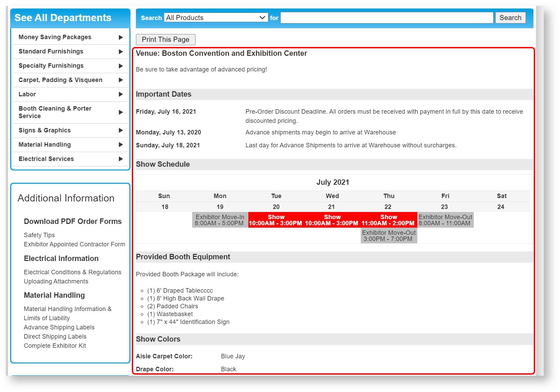Image resolution: width=560 pixels, height=392 pixels.
Task: Expand the Standard Furnishings category arrow
Action: pyautogui.click(x=121, y=51)
